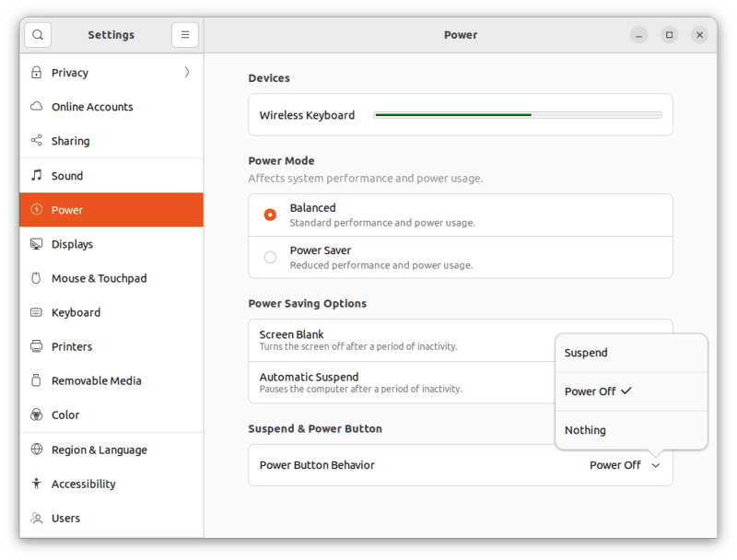Image resolution: width=737 pixels, height=560 pixels.
Task: Click the Wireless Keyboard device label
Action: click(307, 115)
